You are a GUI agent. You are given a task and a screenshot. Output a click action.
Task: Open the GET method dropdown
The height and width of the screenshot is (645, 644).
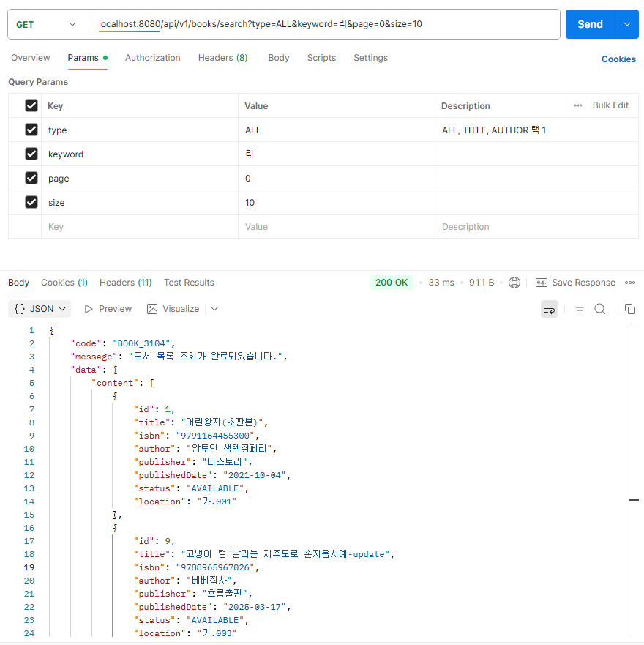[46, 25]
